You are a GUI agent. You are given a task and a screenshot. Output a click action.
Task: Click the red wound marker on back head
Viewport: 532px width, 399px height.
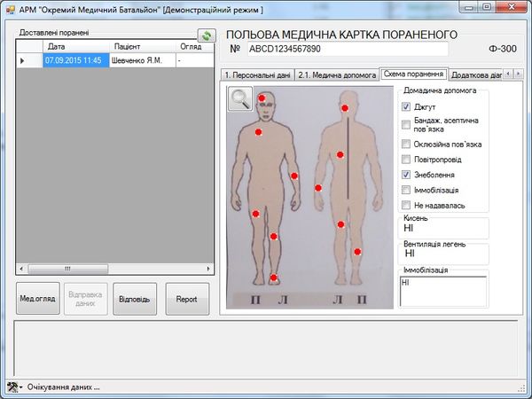(x=346, y=108)
